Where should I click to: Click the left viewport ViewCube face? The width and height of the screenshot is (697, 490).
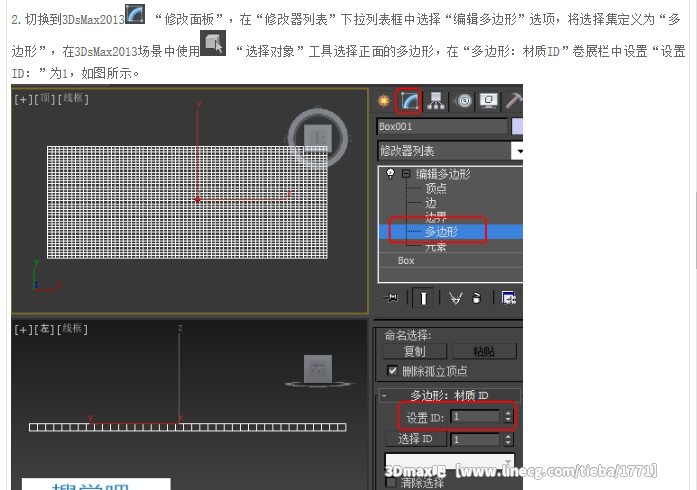pyautogui.click(x=318, y=368)
